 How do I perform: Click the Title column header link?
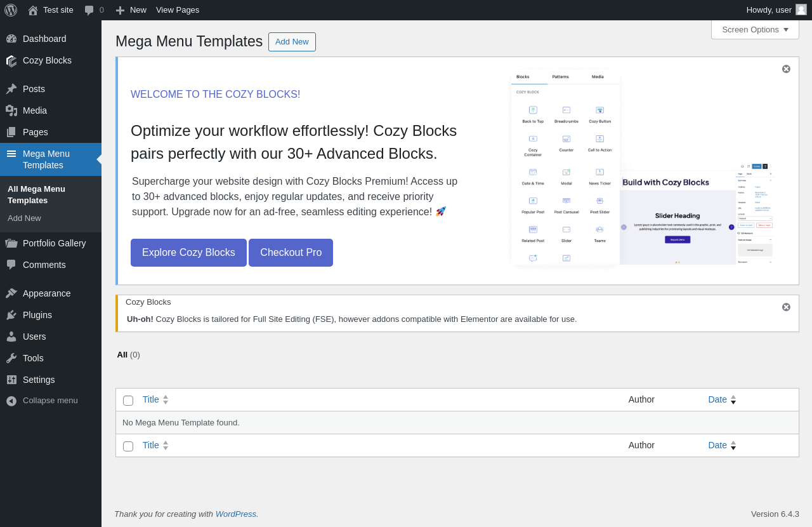click(151, 399)
